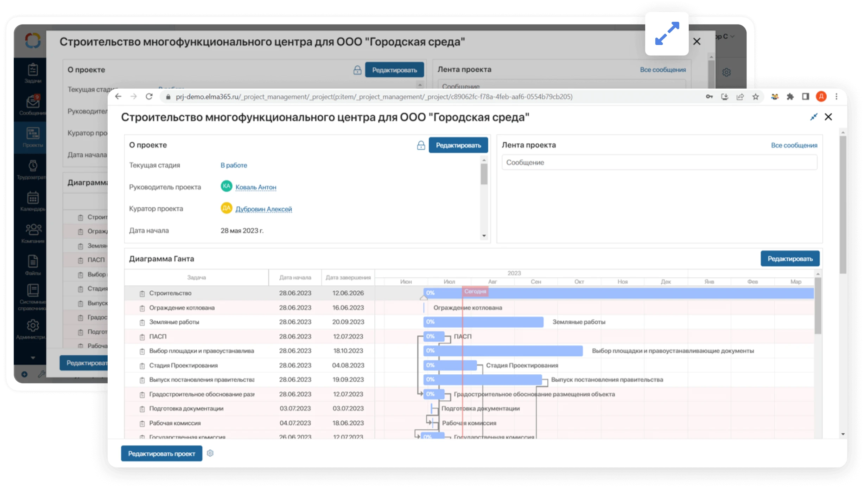The height and width of the screenshot is (504, 864).
Task: Open Компания section in sidebar
Action: [33, 233]
